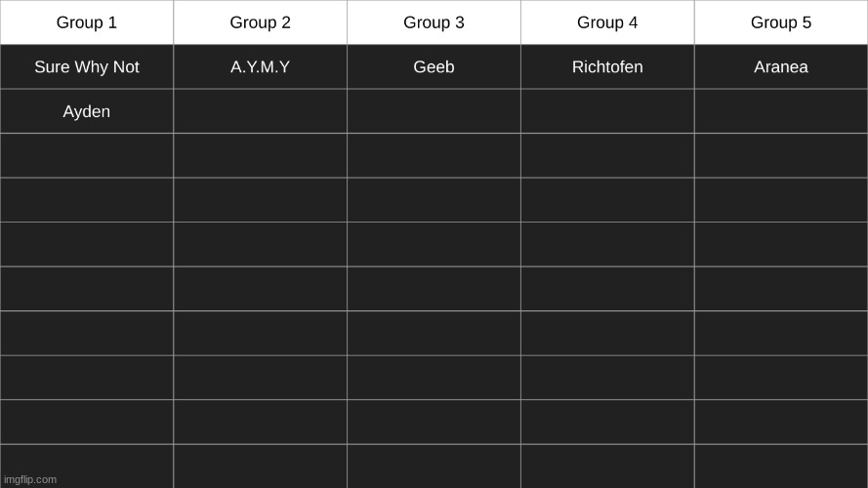Click the A.Y.M.Y cell

click(x=260, y=67)
